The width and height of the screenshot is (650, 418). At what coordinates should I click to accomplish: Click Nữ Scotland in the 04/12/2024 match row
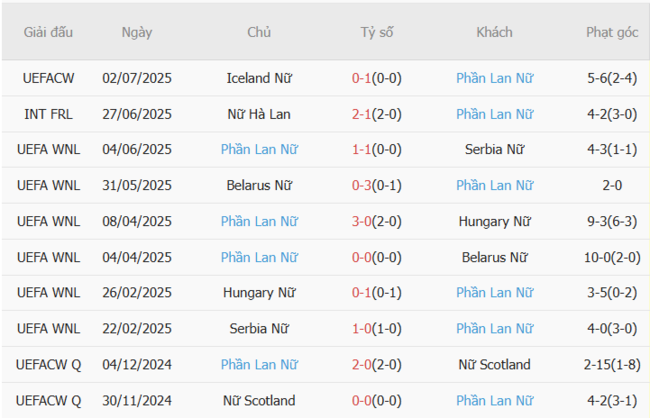(x=494, y=365)
